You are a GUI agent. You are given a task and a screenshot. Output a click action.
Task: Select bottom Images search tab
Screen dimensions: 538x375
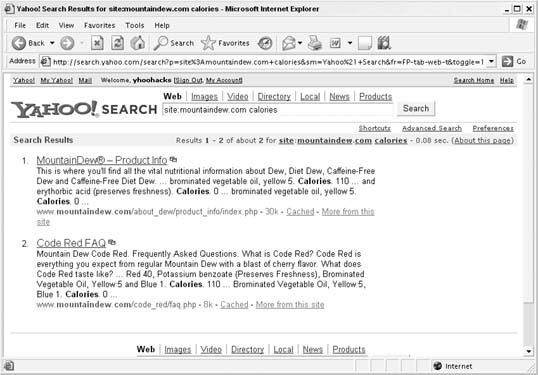(x=177, y=349)
